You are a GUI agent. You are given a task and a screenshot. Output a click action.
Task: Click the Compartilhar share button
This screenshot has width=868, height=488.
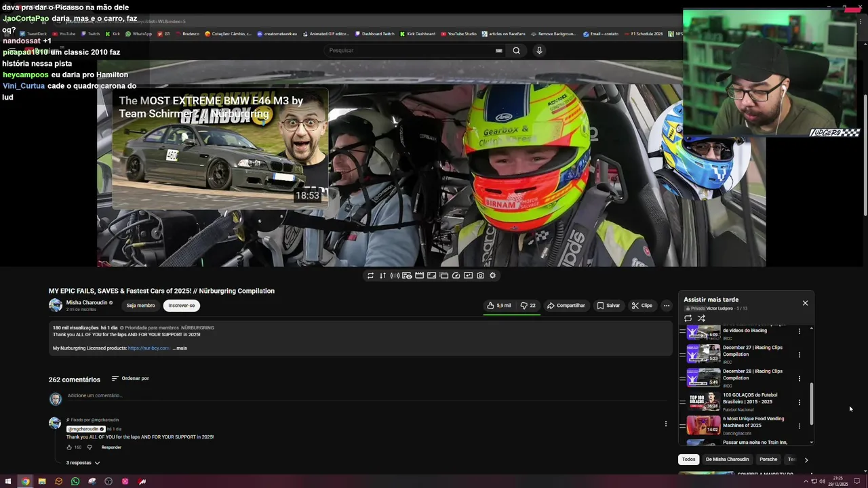[566, 306]
